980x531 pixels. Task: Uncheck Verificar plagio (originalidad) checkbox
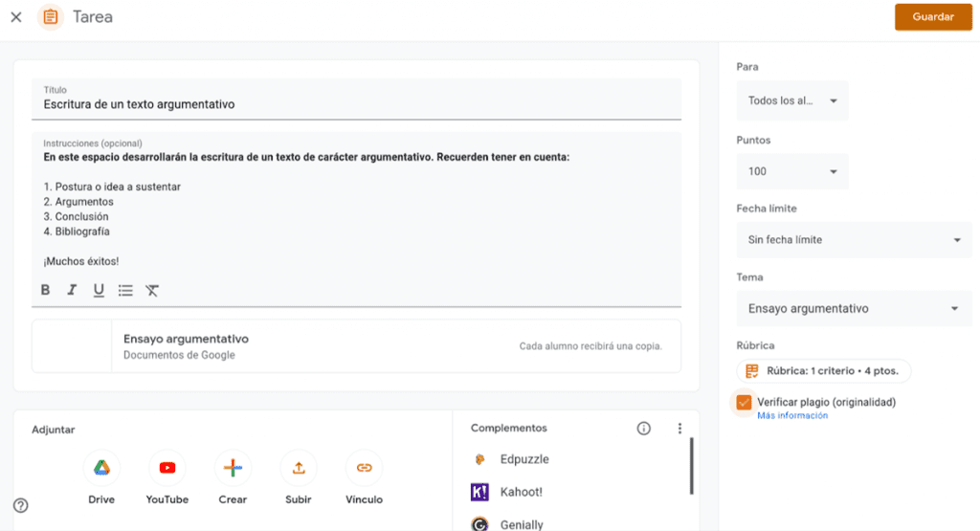pos(744,403)
